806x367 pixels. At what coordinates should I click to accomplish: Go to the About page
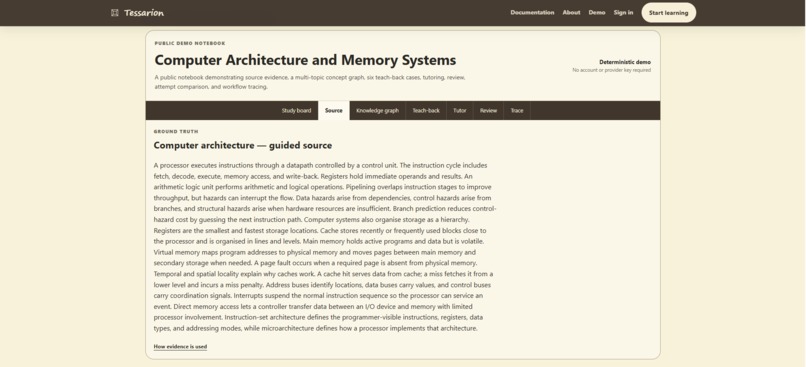coord(571,13)
